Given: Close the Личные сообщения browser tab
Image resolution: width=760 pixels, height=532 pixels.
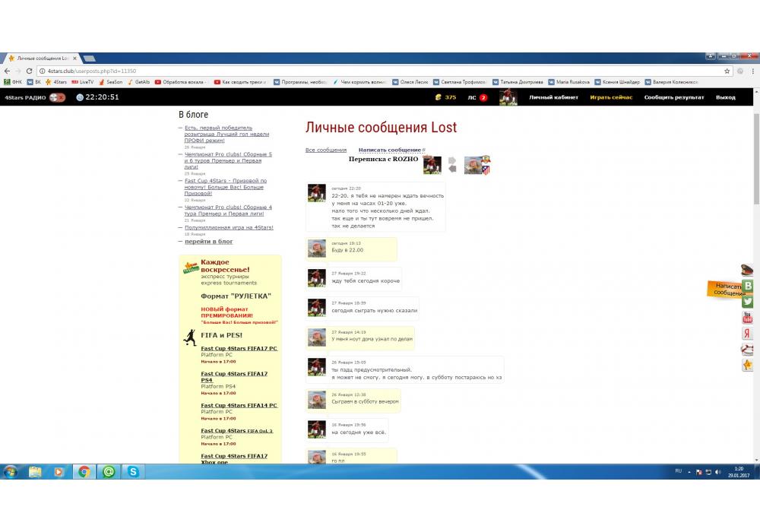Looking at the screenshot, I should [x=74, y=59].
